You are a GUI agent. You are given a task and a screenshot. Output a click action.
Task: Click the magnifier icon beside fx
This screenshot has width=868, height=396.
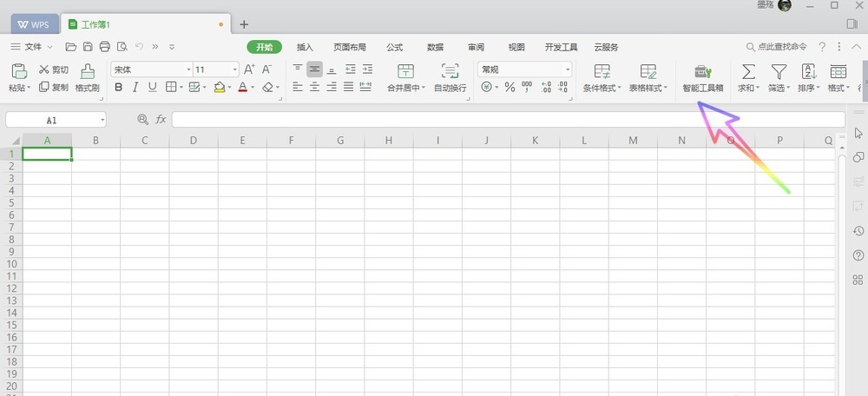click(x=143, y=119)
